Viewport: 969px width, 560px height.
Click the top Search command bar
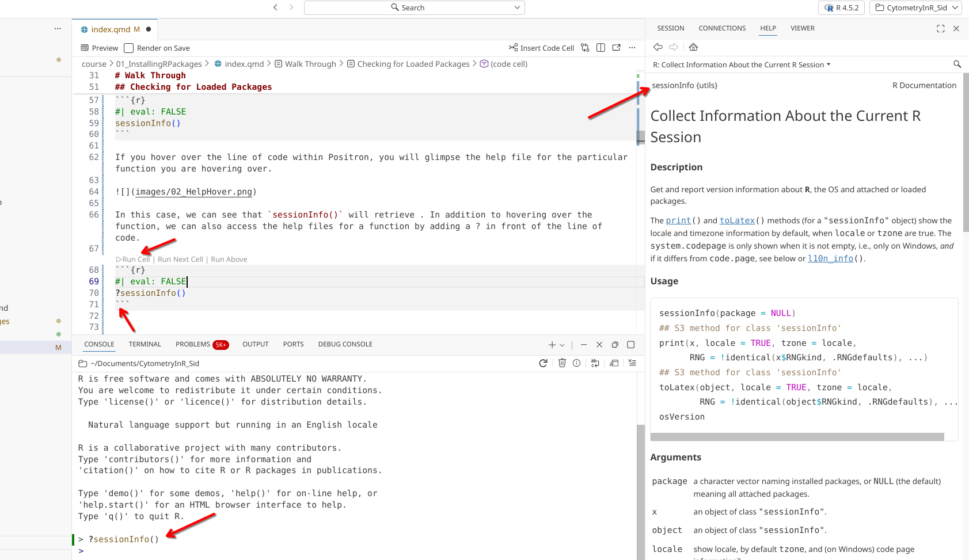coord(414,7)
